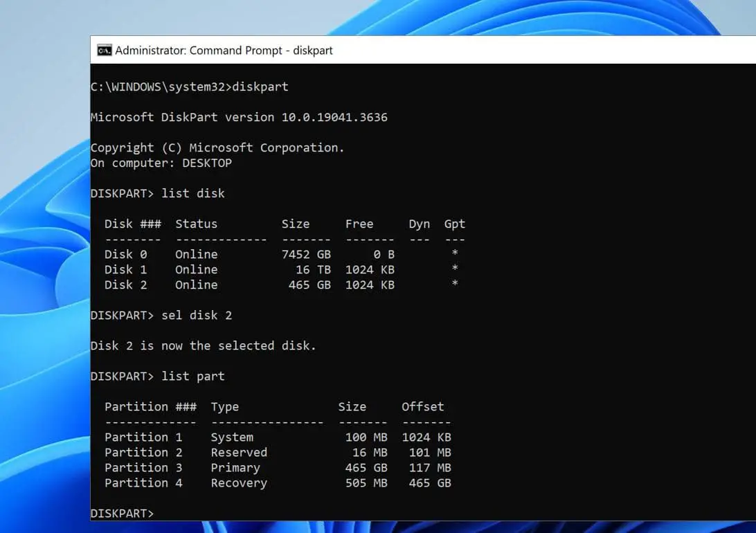The image size is (756, 533).
Task: Click the 'Partition 2' row label
Action: coord(143,452)
